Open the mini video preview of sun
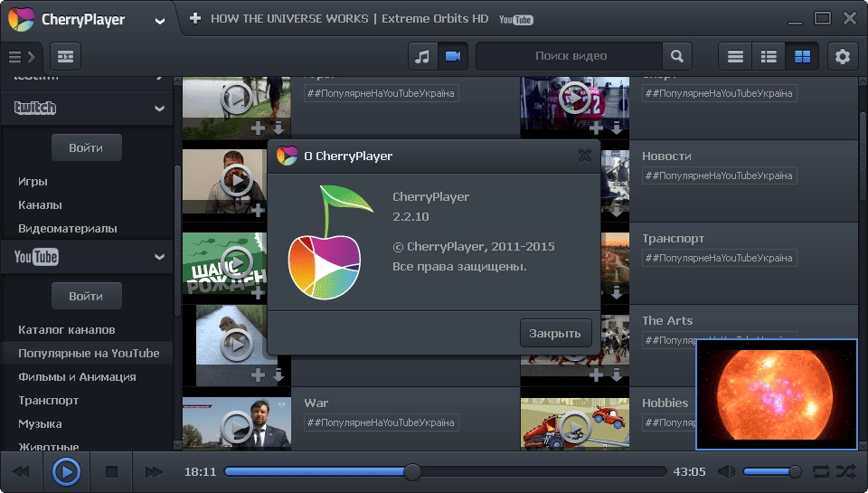868x493 pixels. pyautogui.click(x=776, y=393)
